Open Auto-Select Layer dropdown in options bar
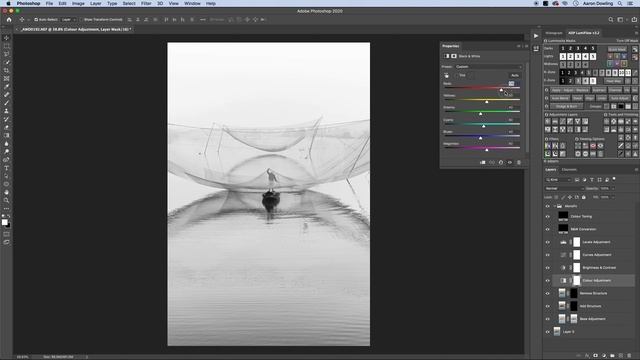Viewport: 640px width, 360px height. click(x=69, y=20)
